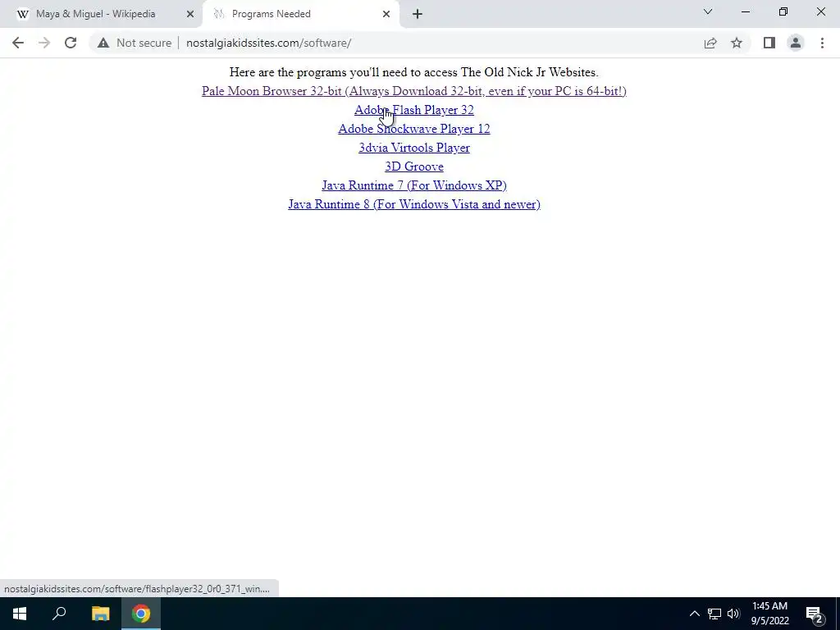Open taskbar search
The image size is (840, 630).
(x=59, y=614)
